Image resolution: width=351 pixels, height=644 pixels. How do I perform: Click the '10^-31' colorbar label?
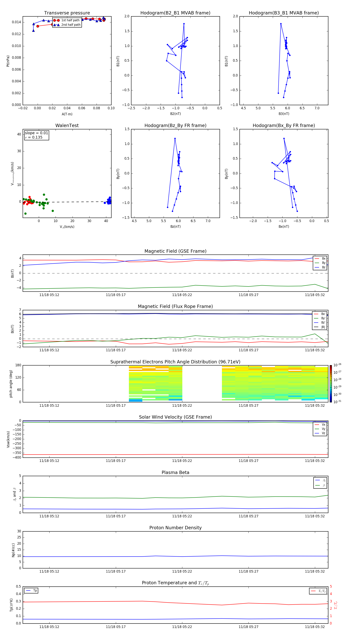click(x=337, y=402)
